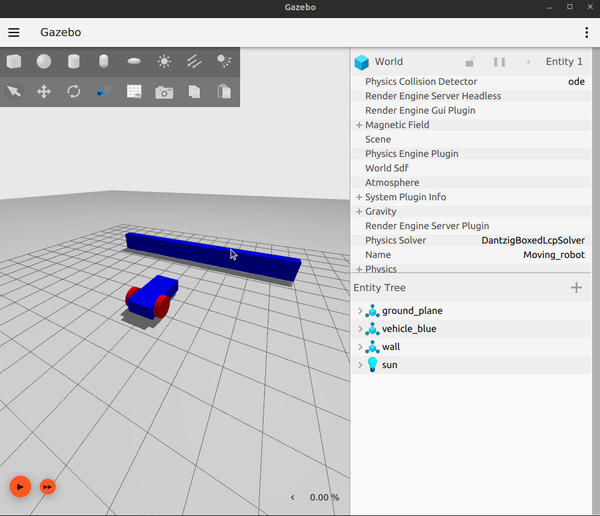600x516 pixels.
Task: Select the vehicle_blue entity
Action: tap(471, 329)
